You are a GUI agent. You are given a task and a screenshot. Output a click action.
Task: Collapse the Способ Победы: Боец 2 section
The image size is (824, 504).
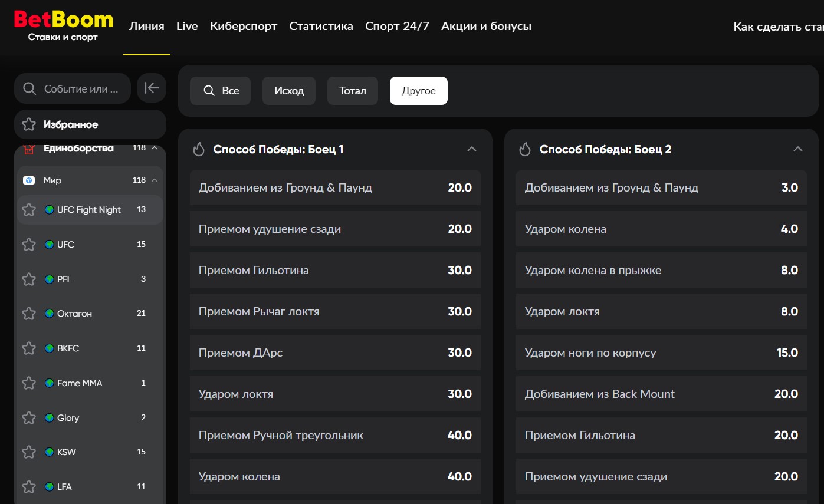pos(798,149)
